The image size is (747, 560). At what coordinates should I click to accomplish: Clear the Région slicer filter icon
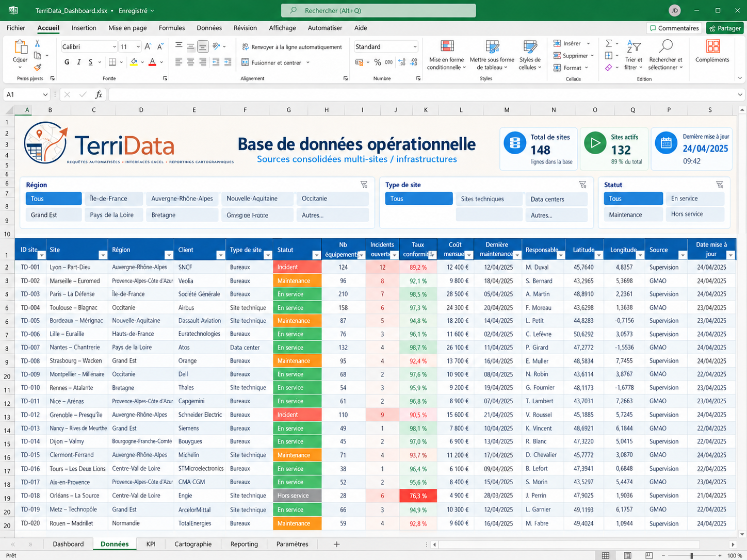point(364,185)
